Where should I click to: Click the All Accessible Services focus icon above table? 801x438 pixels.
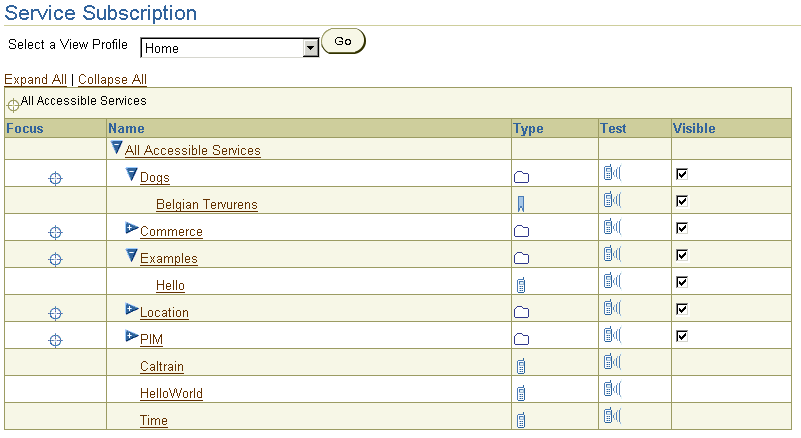click(13, 105)
